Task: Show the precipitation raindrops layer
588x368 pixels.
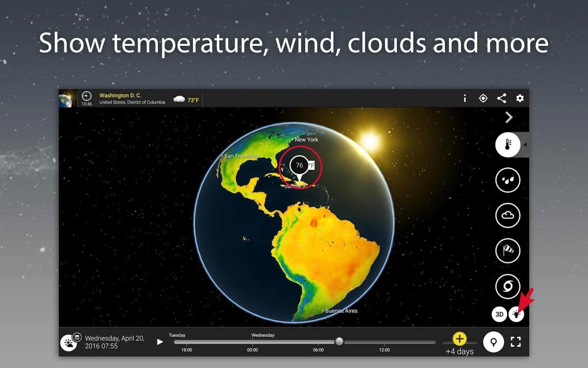Action: click(x=508, y=180)
